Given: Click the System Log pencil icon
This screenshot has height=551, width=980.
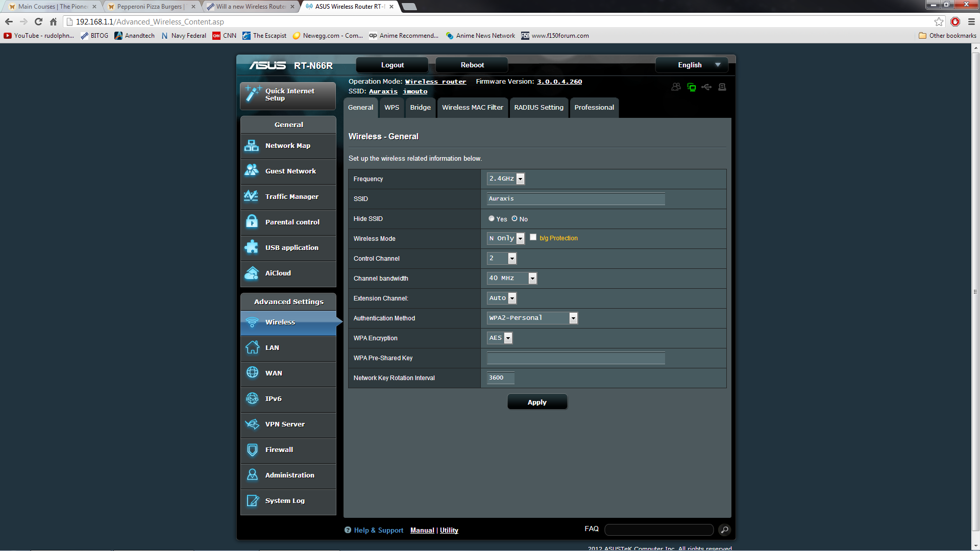Looking at the screenshot, I should tap(252, 500).
